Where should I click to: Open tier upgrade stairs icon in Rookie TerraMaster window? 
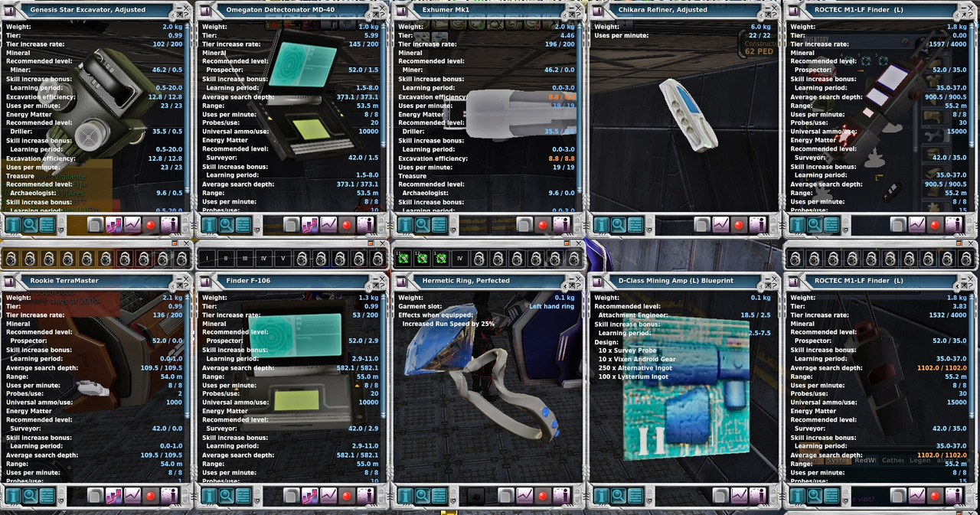click(113, 496)
